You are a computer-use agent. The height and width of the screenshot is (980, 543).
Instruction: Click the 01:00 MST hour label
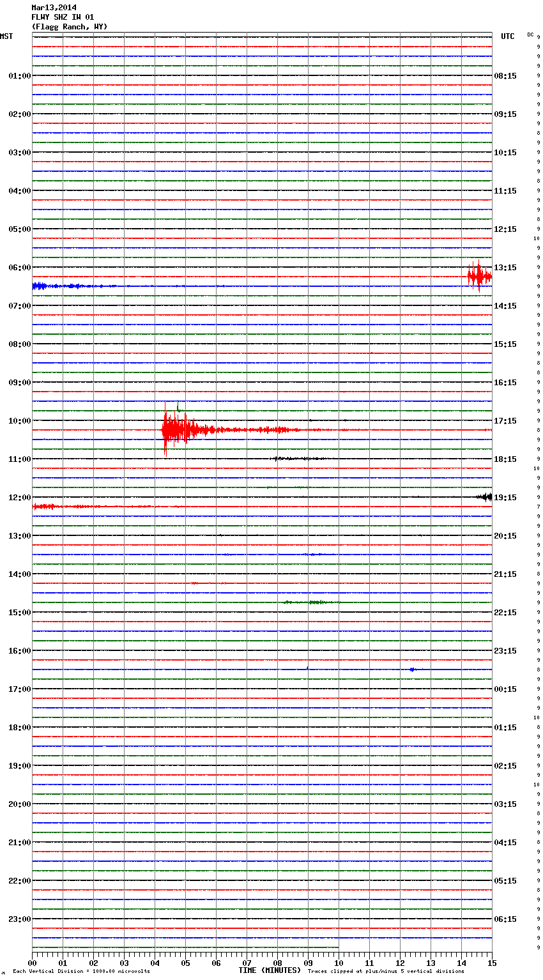(x=19, y=76)
